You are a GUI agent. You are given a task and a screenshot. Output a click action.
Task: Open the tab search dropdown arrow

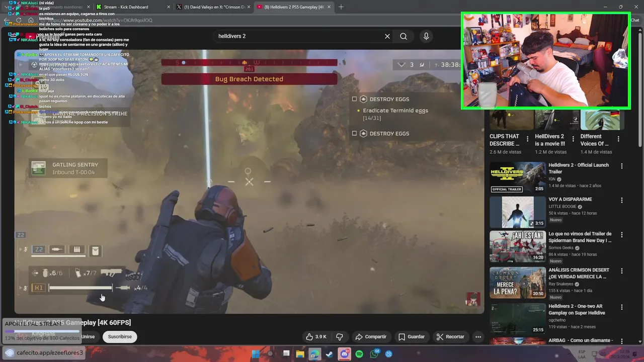coord(7,7)
